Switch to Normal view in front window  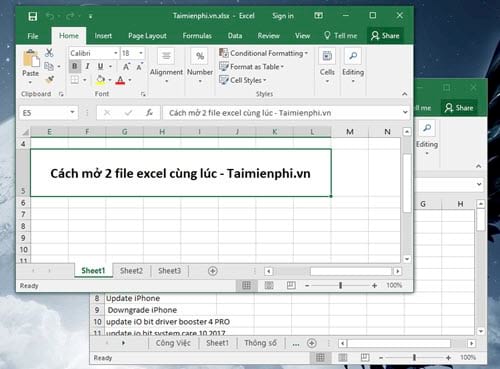click(x=247, y=285)
